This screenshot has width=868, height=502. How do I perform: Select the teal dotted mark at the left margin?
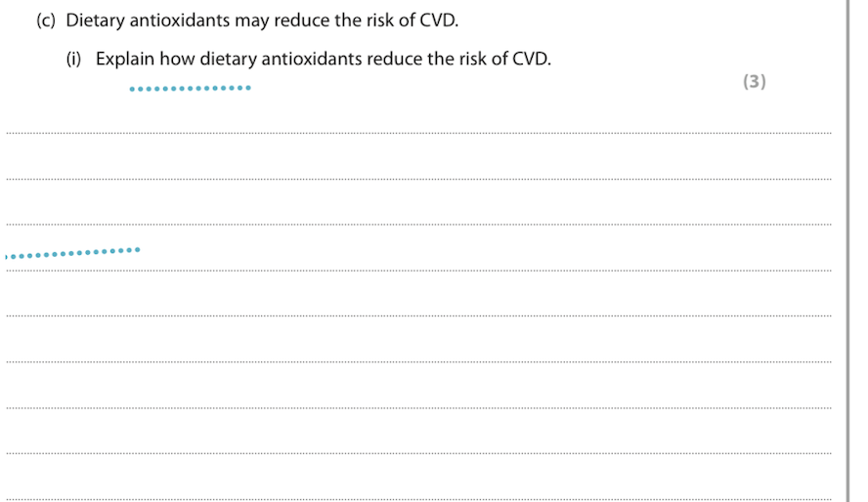point(72,253)
